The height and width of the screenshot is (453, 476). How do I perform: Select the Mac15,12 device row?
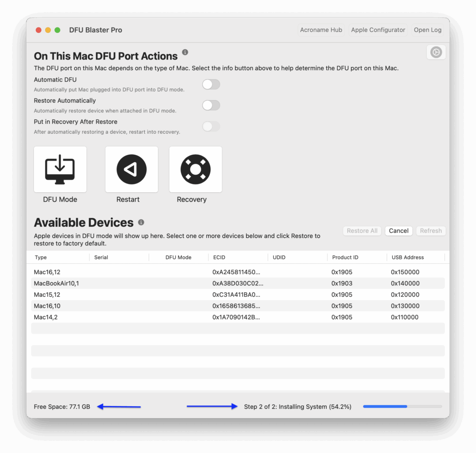coord(238,295)
